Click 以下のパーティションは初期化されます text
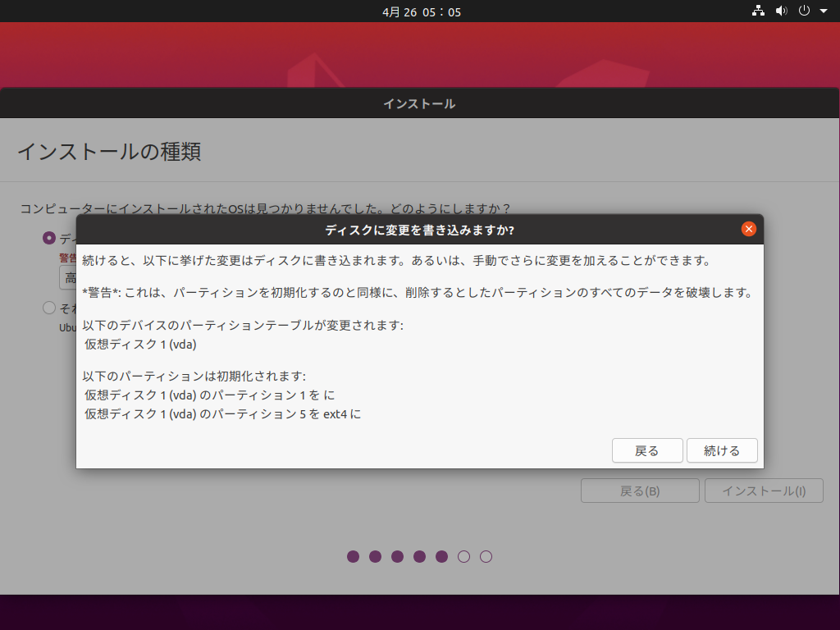 pyautogui.click(x=194, y=376)
